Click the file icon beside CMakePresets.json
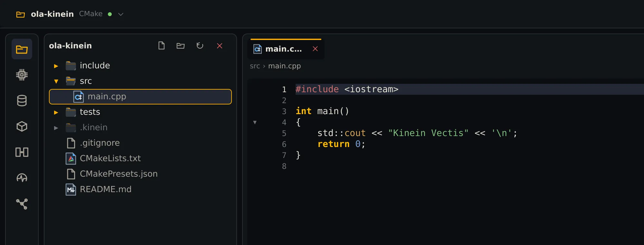The image size is (644, 245). click(71, 174)
